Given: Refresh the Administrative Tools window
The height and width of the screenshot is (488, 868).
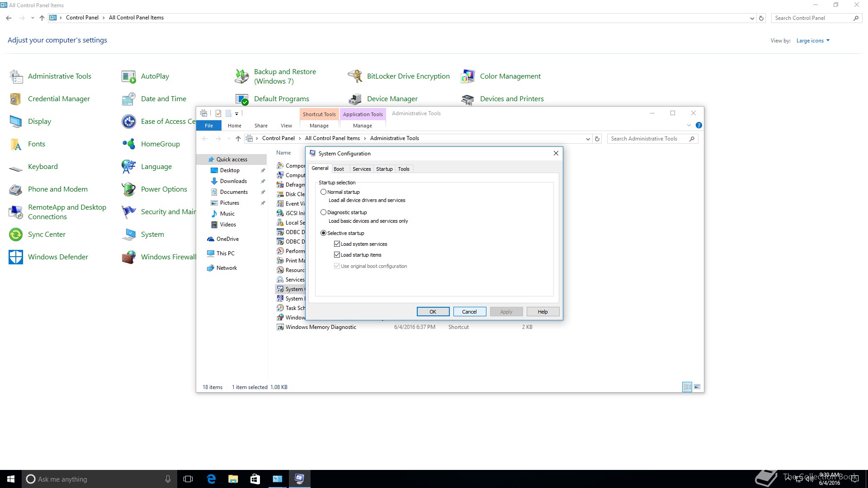Looking at the screenshot, I should [597, 139].
